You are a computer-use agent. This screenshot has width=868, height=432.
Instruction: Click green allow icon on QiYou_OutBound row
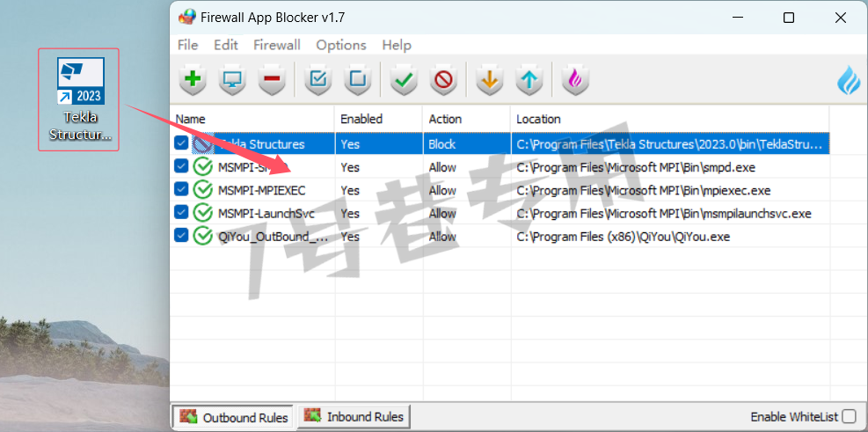pyautogui.click(x=203, y=237)
